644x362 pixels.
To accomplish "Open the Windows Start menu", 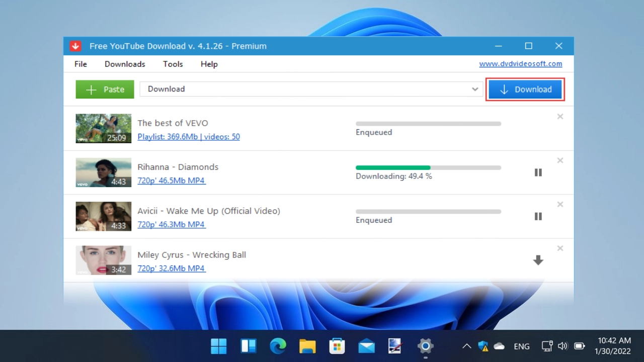I will pos(218,346).
